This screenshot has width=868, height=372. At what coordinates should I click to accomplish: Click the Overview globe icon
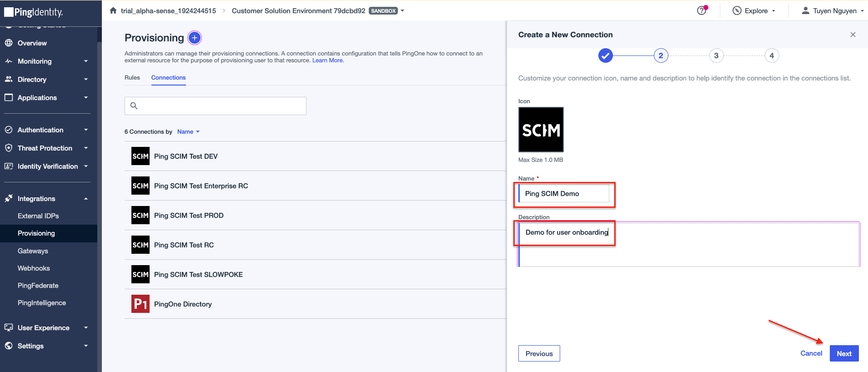pyautogui.click(x=8, y=43)
